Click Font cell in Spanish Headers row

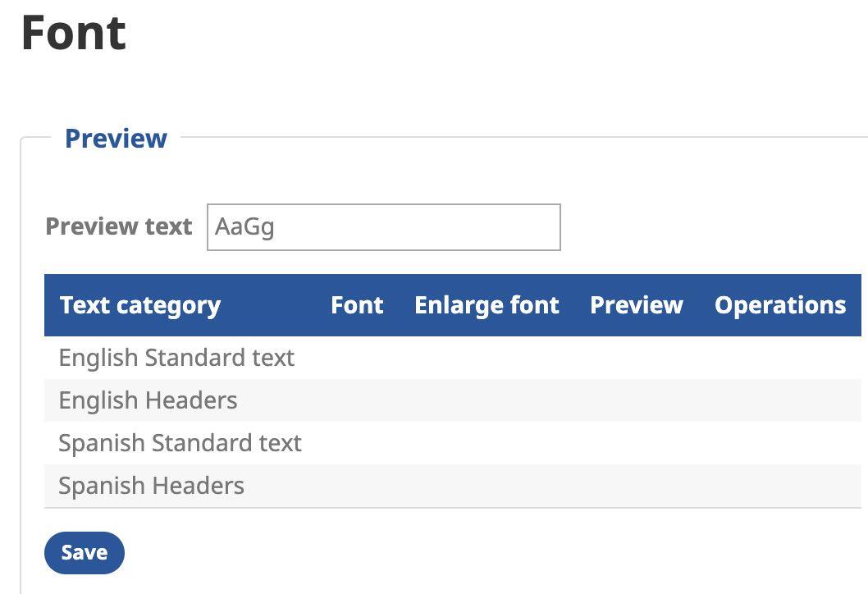click(x=357, y=486)
